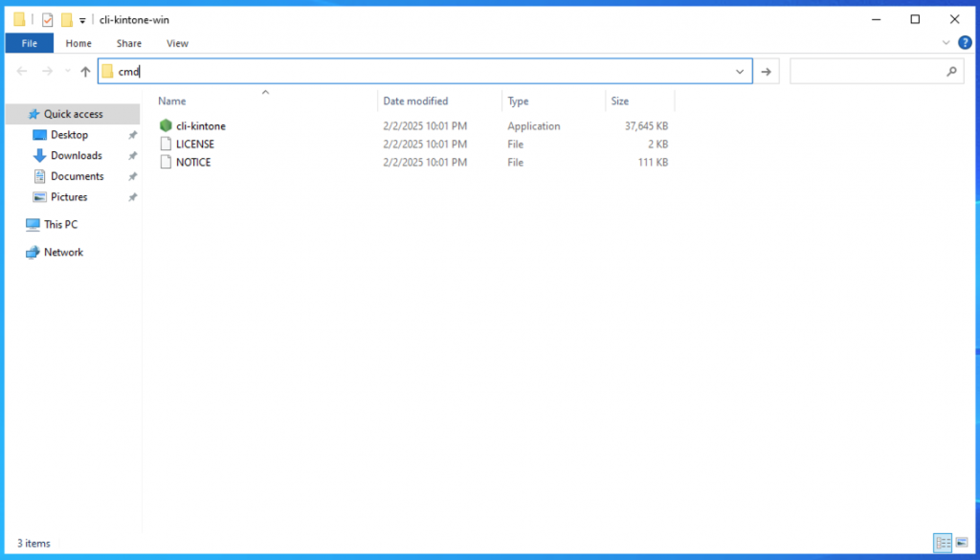Open the Home ribbon tab

click(x=78, y=43)
